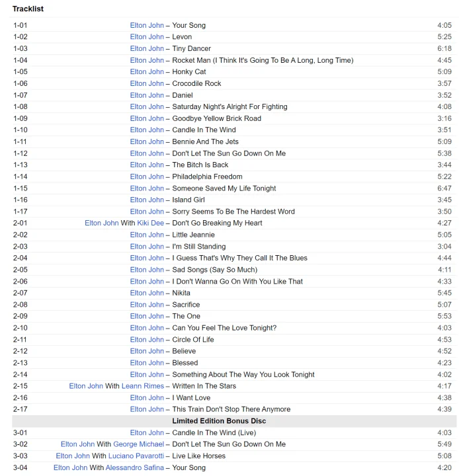
Task: Open Elton John link on track 1-01 Your Song
Action: (x=147, y=25)
